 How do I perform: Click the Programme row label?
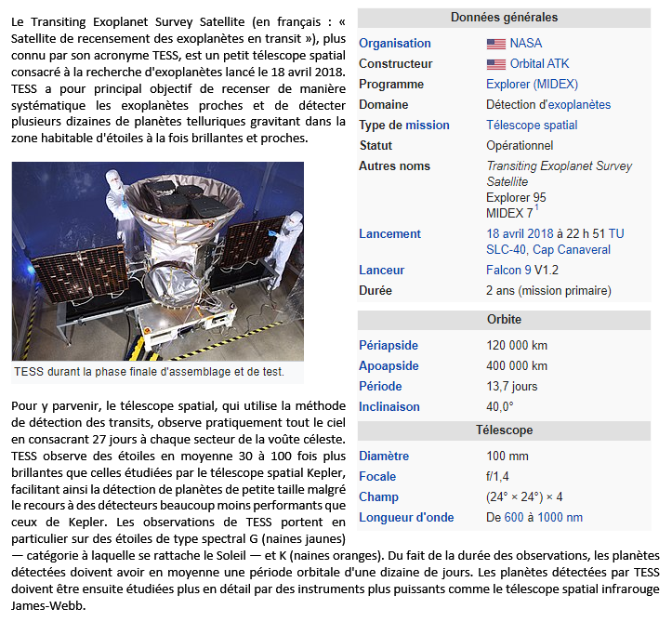391,85
